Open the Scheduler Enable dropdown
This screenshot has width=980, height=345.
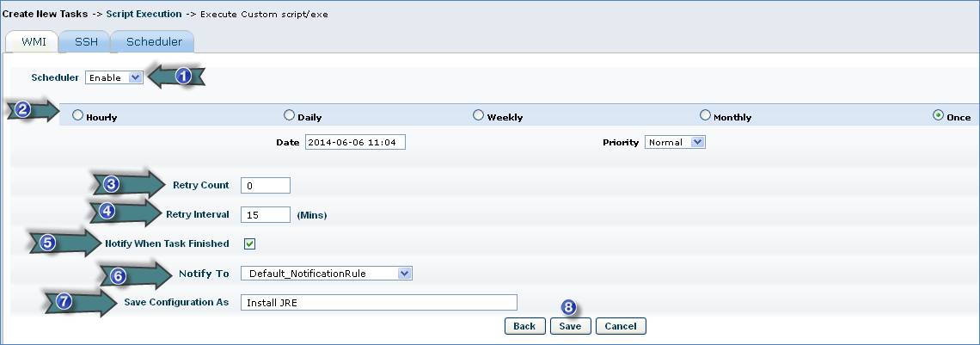113,77
